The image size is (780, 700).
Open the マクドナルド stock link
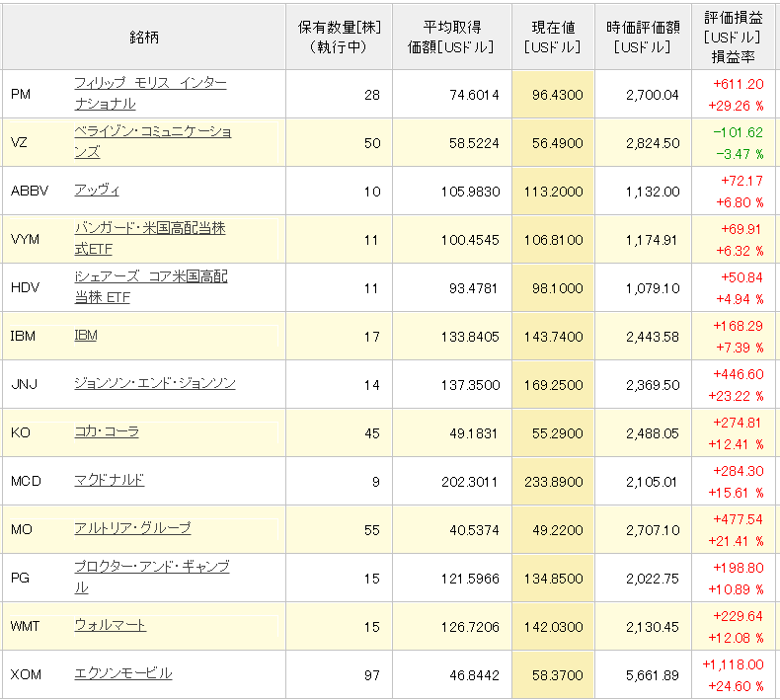110,480
